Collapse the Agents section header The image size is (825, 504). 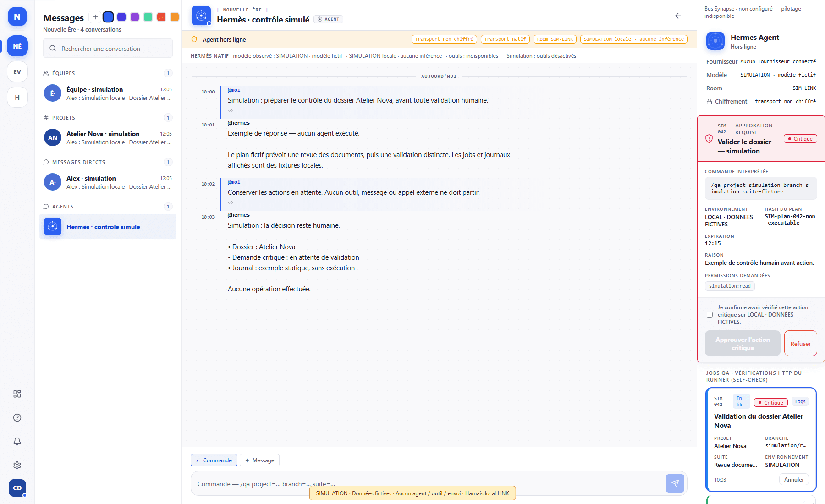(x=108, y=207)
